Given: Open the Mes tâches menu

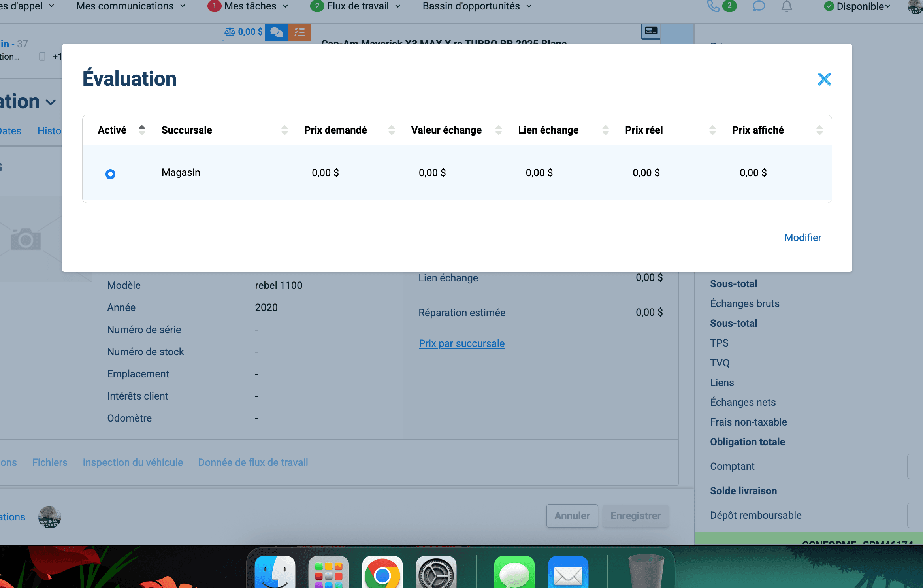Looking at the screenshot, I should (248, 6).
